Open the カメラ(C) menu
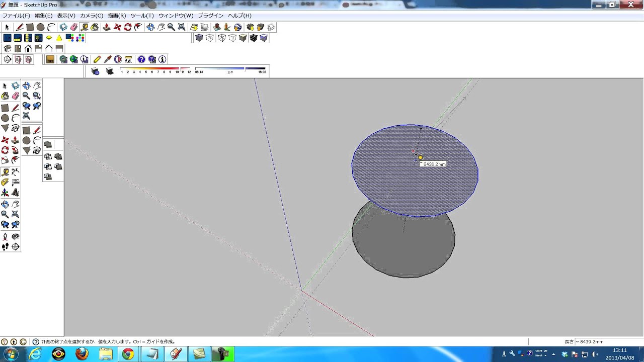Screen dimensions: 644x362 (92, 16)
